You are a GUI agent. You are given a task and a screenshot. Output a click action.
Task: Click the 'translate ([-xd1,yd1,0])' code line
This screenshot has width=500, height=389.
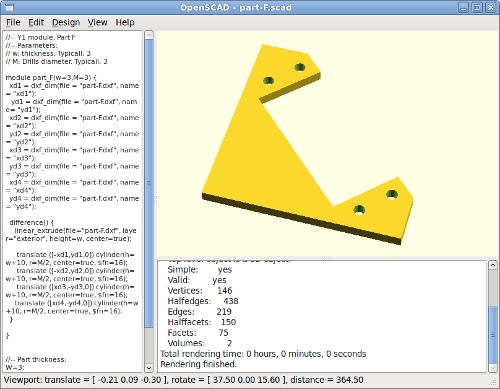coord(70,259)
